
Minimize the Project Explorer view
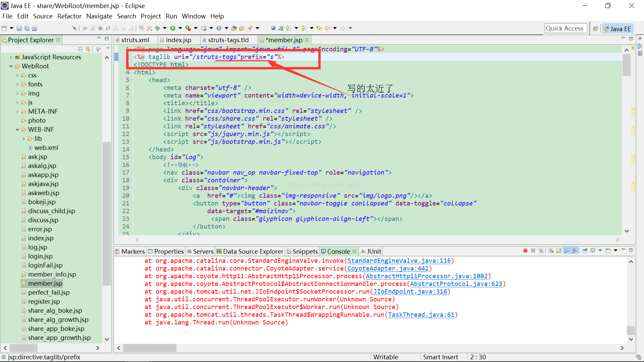point(99,38)
